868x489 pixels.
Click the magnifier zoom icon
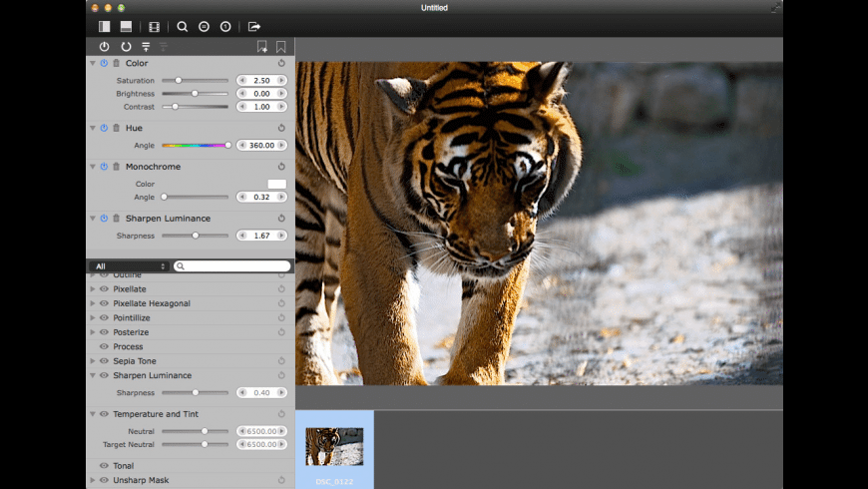(x=183, y=26)
